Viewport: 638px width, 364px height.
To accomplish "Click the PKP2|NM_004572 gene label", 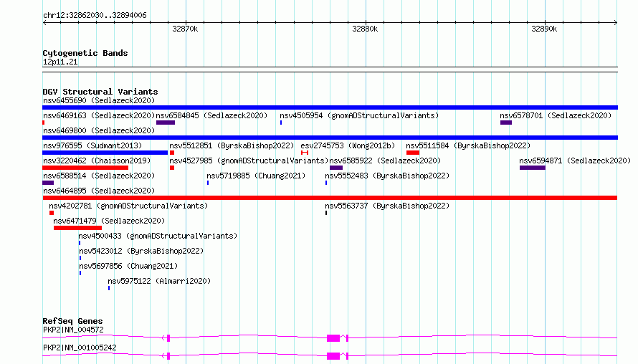I will (73, 330).
